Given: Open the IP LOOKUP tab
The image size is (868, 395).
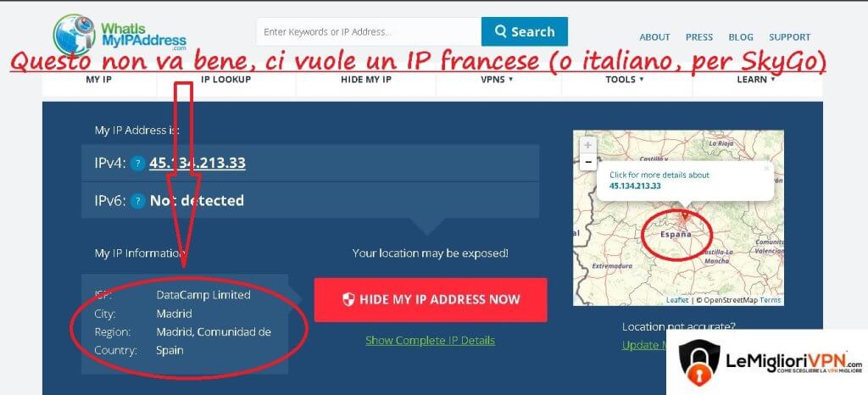Looking at the screenshot, I should 225,80.
